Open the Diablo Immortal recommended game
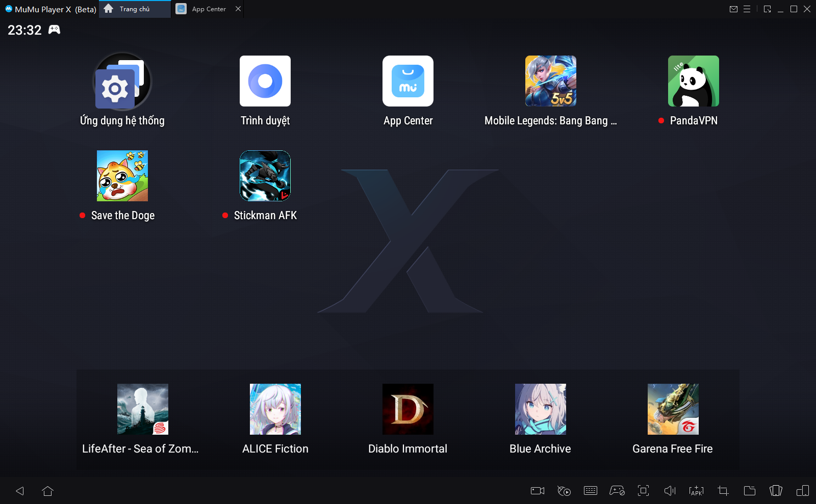This screenshot has height=504, width=816. pos(408,409)
